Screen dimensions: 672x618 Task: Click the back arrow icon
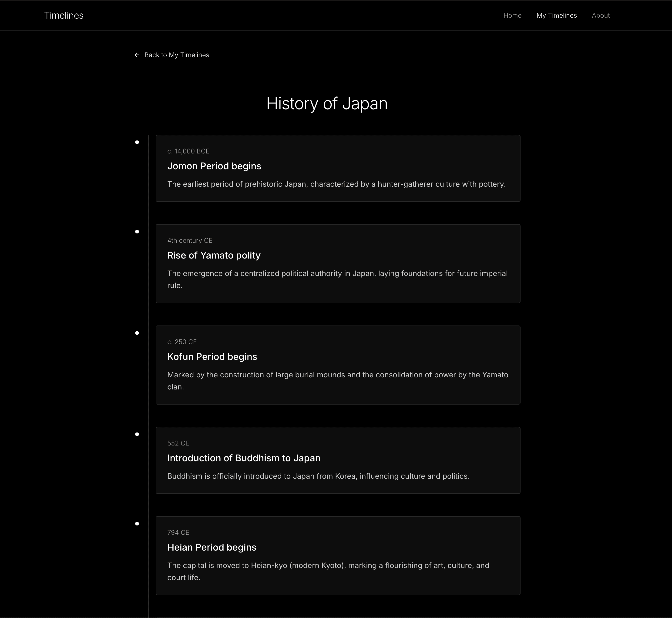click(137, 55)
